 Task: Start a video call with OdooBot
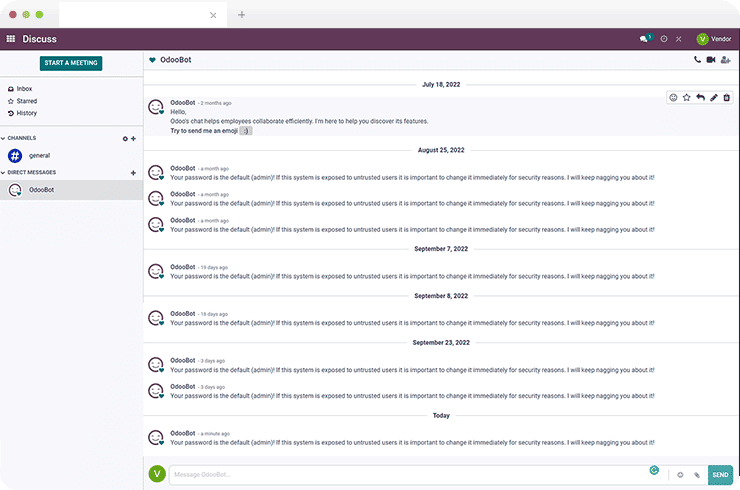click(x=711, y=60)
